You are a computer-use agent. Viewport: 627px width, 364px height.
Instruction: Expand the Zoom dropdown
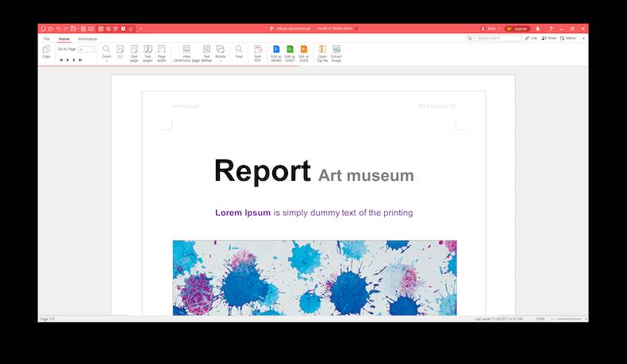pos(106,60)
